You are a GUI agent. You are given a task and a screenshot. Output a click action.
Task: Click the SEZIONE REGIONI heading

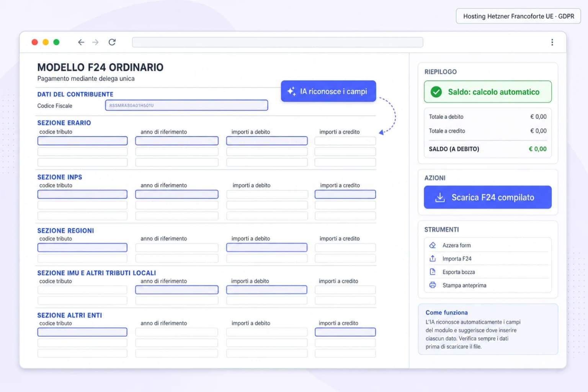(x=65, y=231)
